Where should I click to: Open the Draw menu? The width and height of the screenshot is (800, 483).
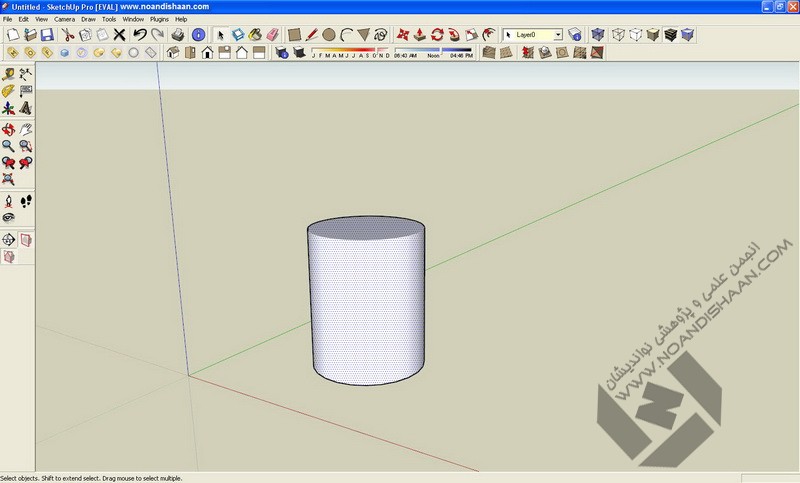point(88,19)
